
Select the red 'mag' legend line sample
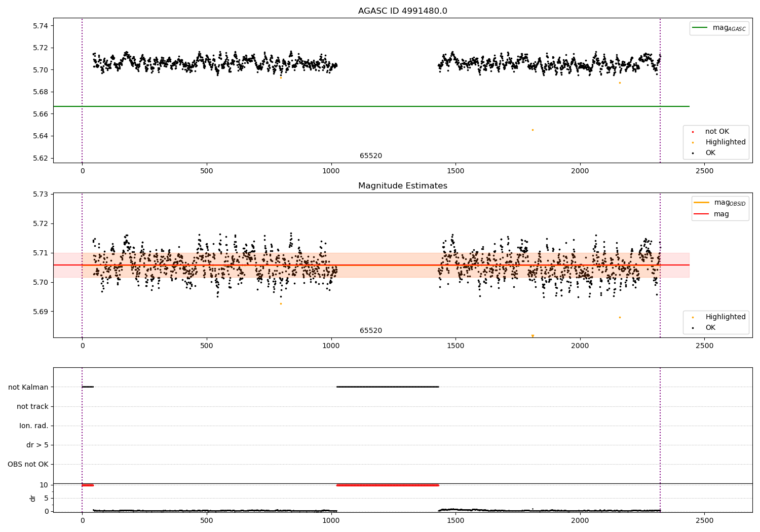(701, 214)
